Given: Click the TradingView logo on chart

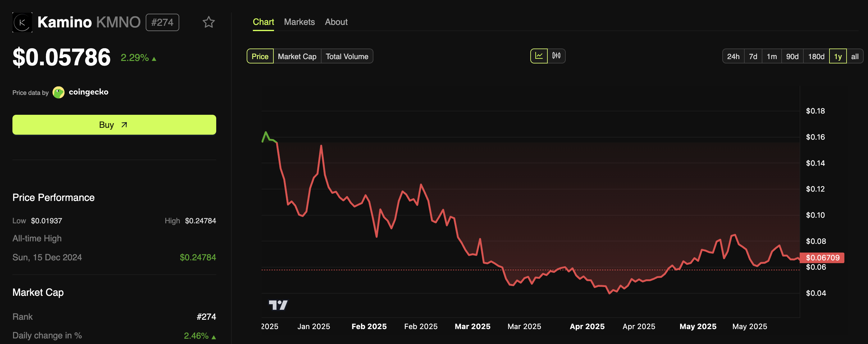Looking at the screenshot, I should [x=278, y=305].
